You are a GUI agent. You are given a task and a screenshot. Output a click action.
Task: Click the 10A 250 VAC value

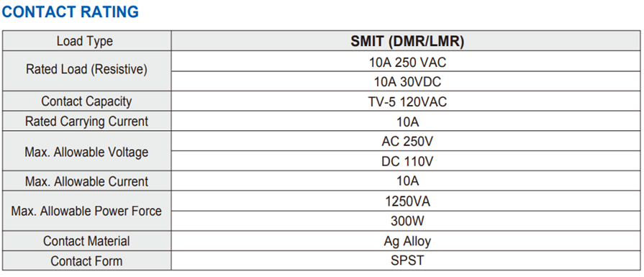(x=407, y=62)
